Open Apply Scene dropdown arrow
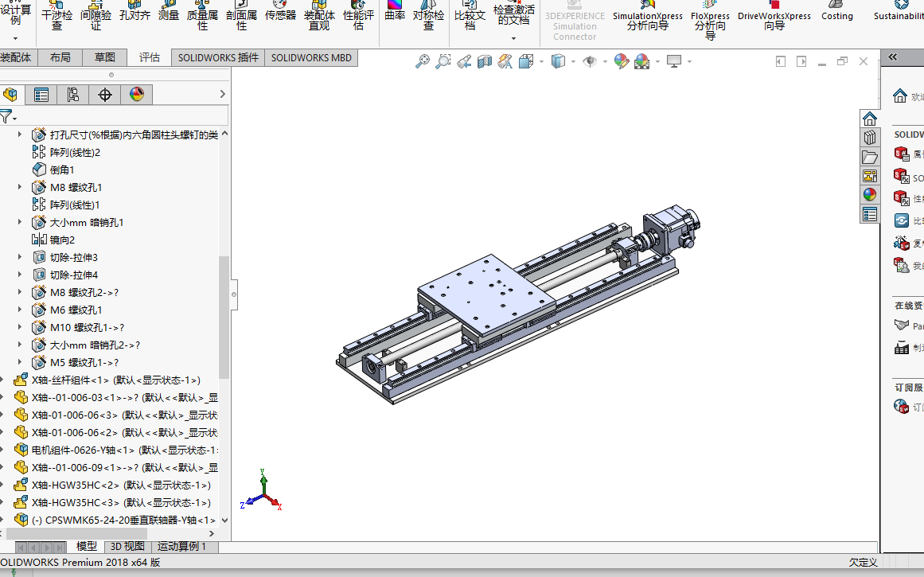The width and height of the screenshot is (924, 577). click(657, 61)
